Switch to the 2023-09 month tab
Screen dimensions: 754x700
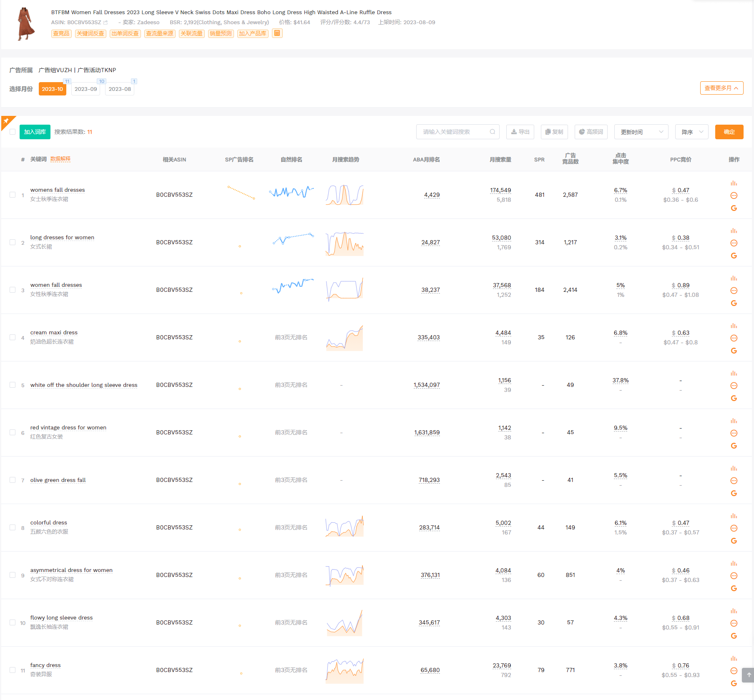coord(85,89)
